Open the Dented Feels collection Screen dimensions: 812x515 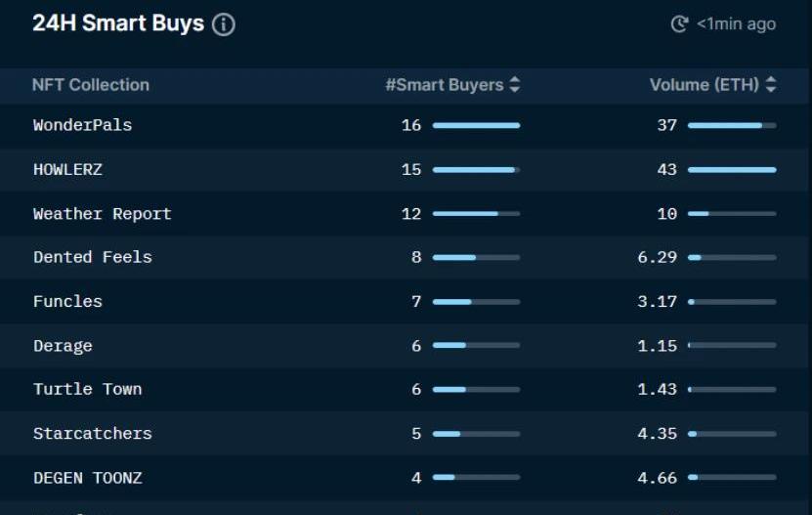coord(93,257)
